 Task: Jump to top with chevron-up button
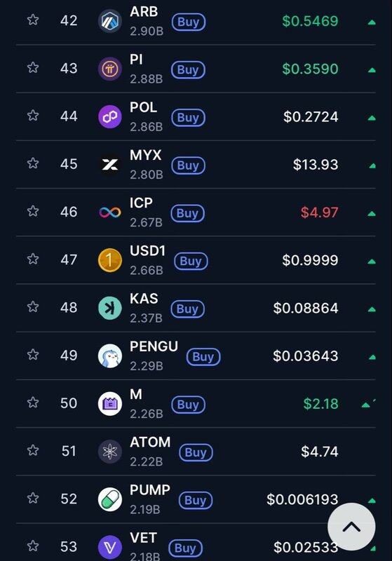click(x=351, y=527)
